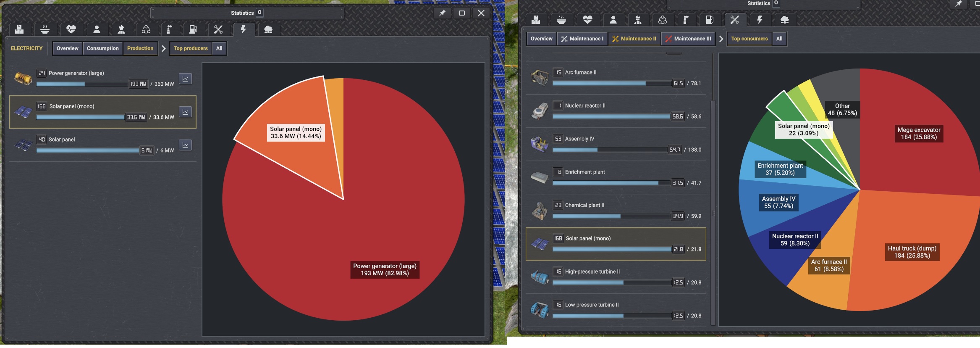Open the health statistics icon in the Maintenance window

pyautogui.click(x=587, y=20)
